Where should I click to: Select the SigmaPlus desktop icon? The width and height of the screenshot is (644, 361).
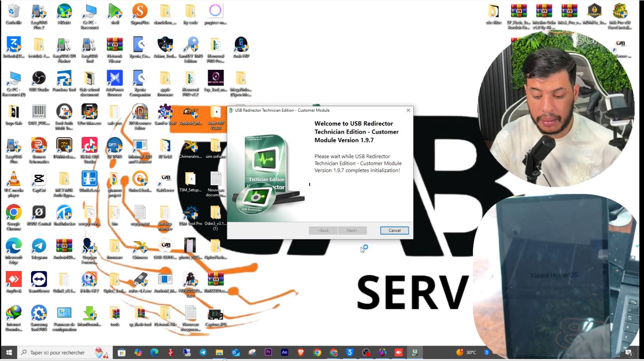[140, 14]
